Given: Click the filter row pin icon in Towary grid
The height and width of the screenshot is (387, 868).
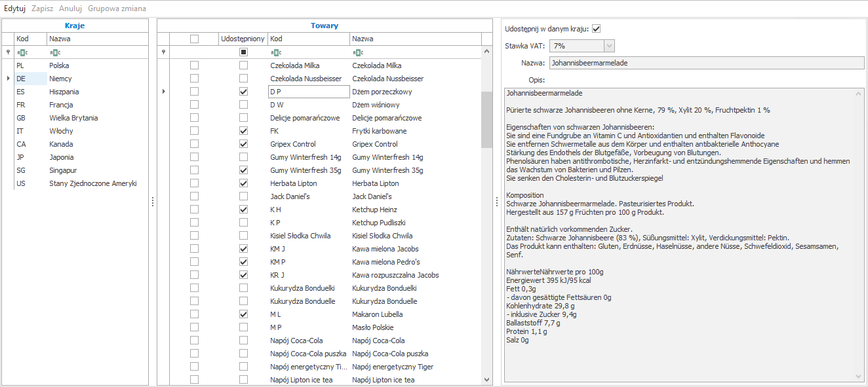Looking at the screenshot, I should [163, 52].
